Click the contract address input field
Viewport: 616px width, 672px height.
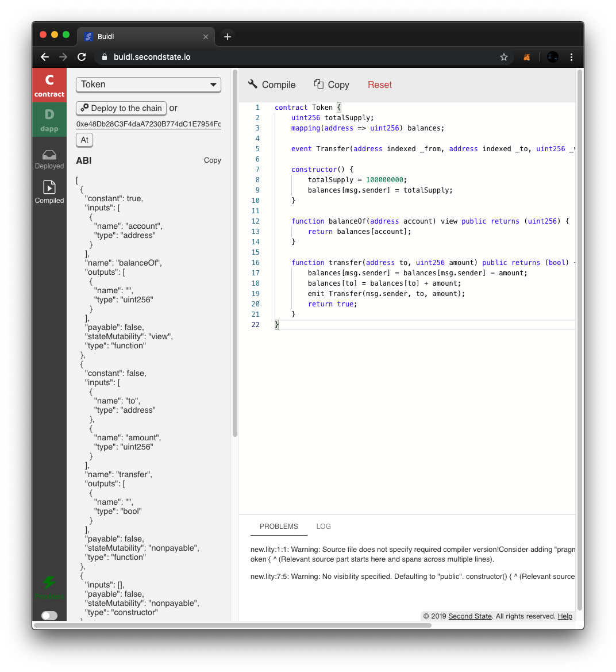148,124
